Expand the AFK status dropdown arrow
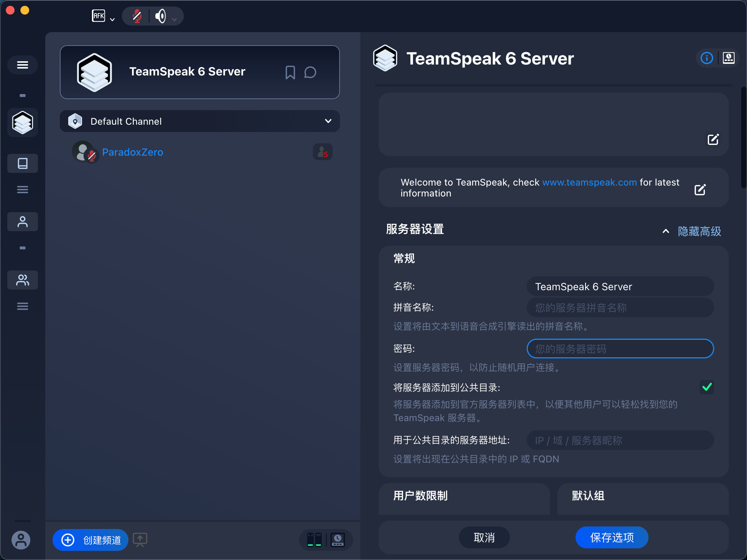The height and width of the screenshot is (560, 747). [112, 19]
